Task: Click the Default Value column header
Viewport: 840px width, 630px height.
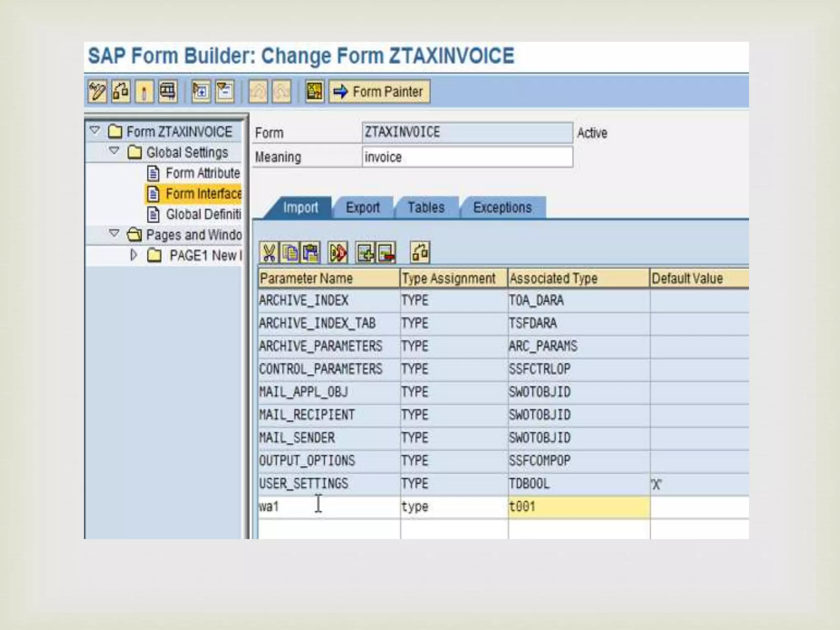Action: point(699,278)
